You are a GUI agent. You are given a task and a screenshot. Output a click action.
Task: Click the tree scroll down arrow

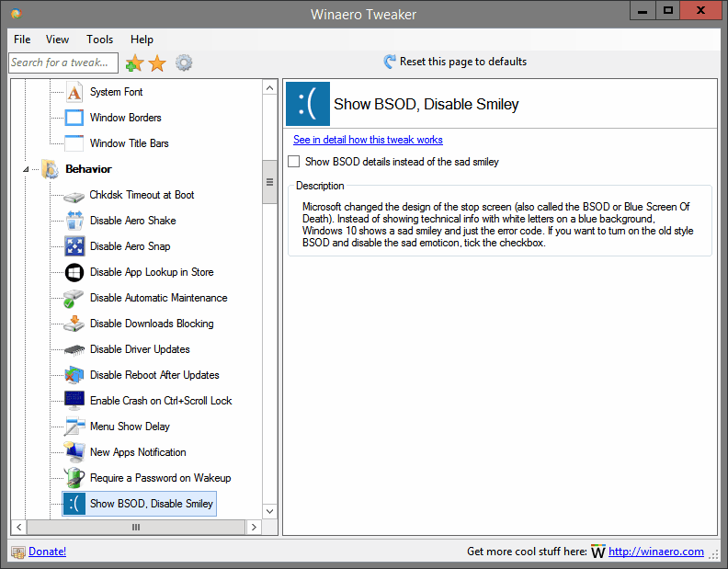[x=269, y=511]
